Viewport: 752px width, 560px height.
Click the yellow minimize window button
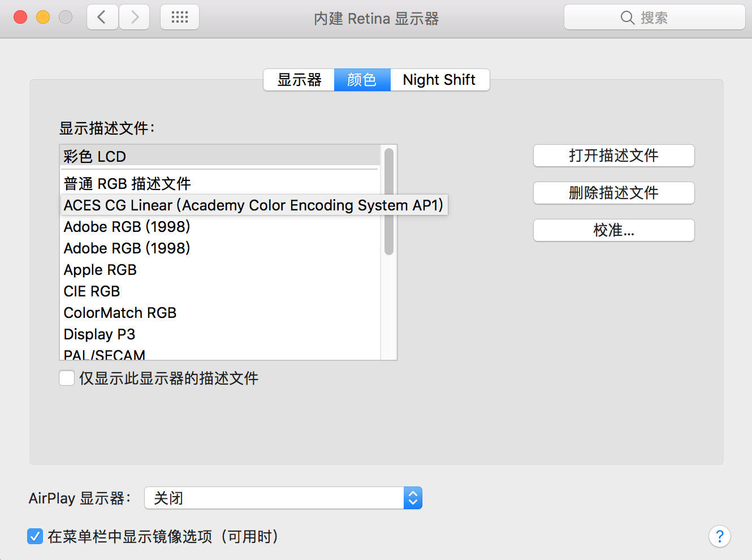pyautogui.click(x=43, y=17)
